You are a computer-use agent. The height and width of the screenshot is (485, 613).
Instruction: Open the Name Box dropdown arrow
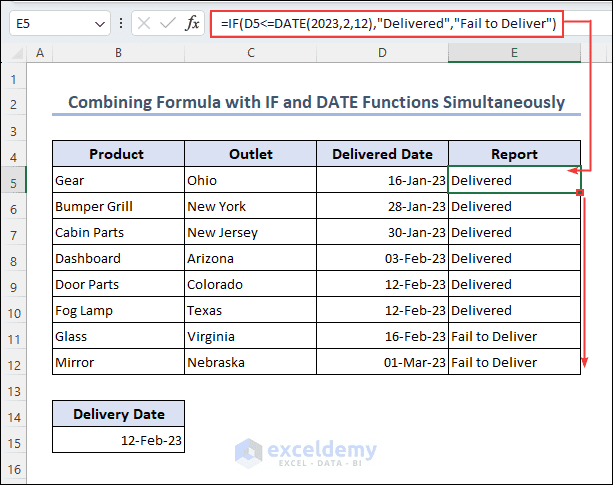(100, 24)
